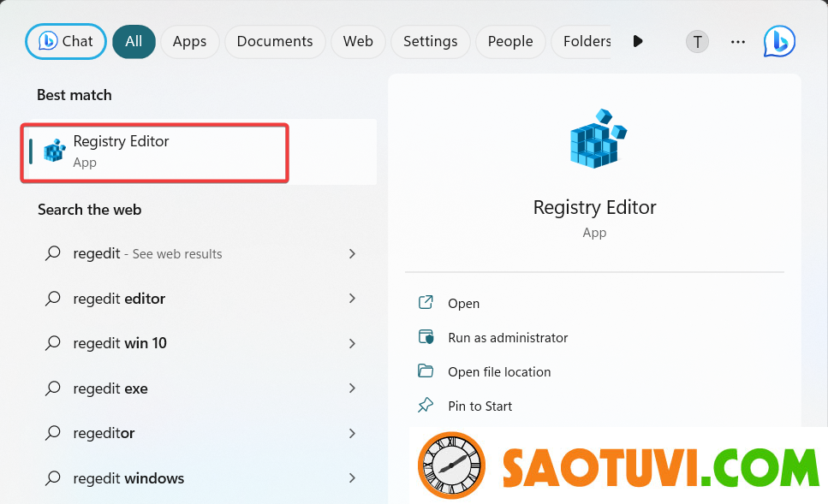Select the 'regeditor' web suggestion
The image size is (828, 504).
coord(200,433)
